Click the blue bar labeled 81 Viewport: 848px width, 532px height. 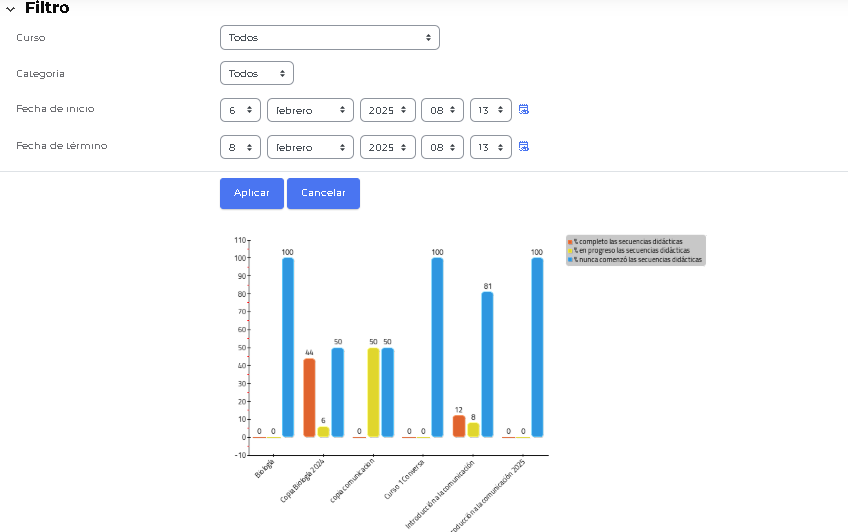(487, 365)
